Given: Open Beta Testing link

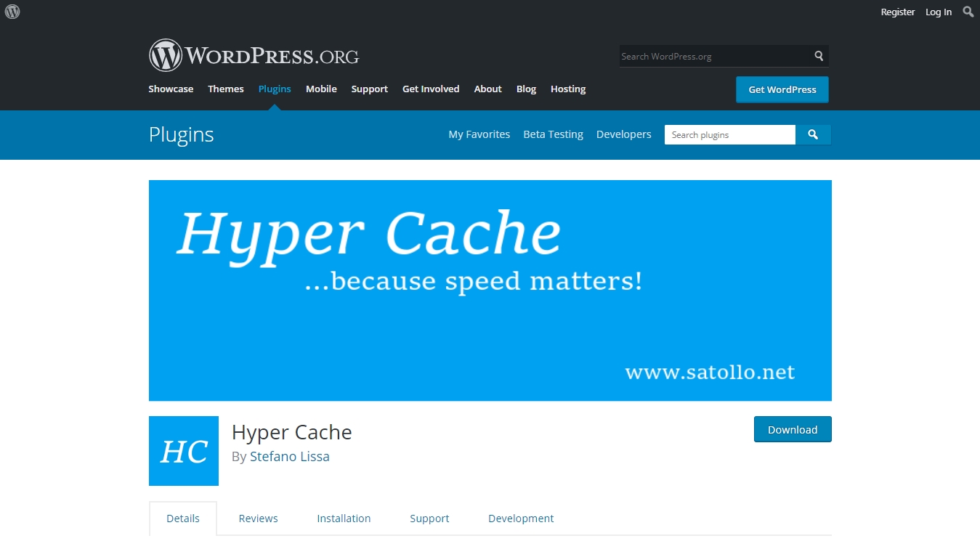Looking at the screenshot, I should coord(554,134).
